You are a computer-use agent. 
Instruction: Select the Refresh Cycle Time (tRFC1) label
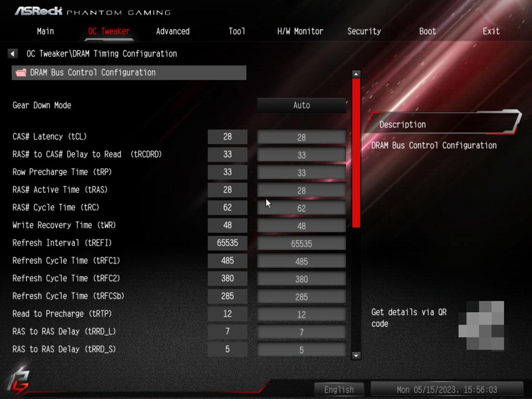coord(66,261)
